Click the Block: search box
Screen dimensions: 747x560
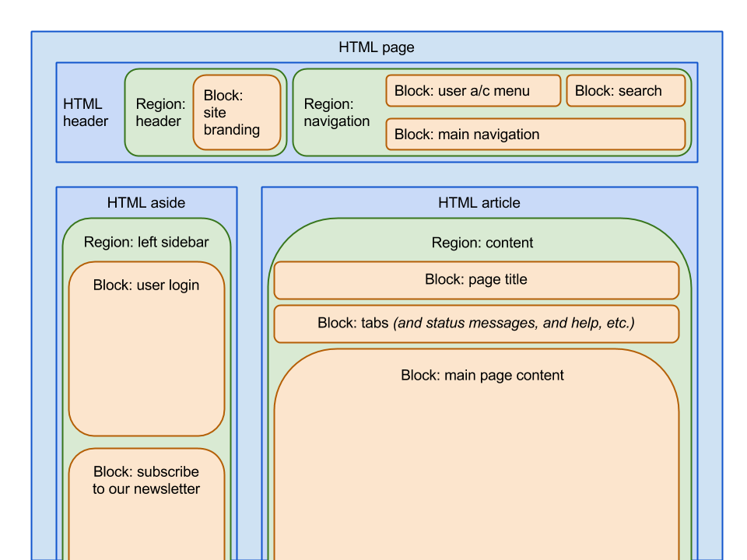[x=626, y=90]
